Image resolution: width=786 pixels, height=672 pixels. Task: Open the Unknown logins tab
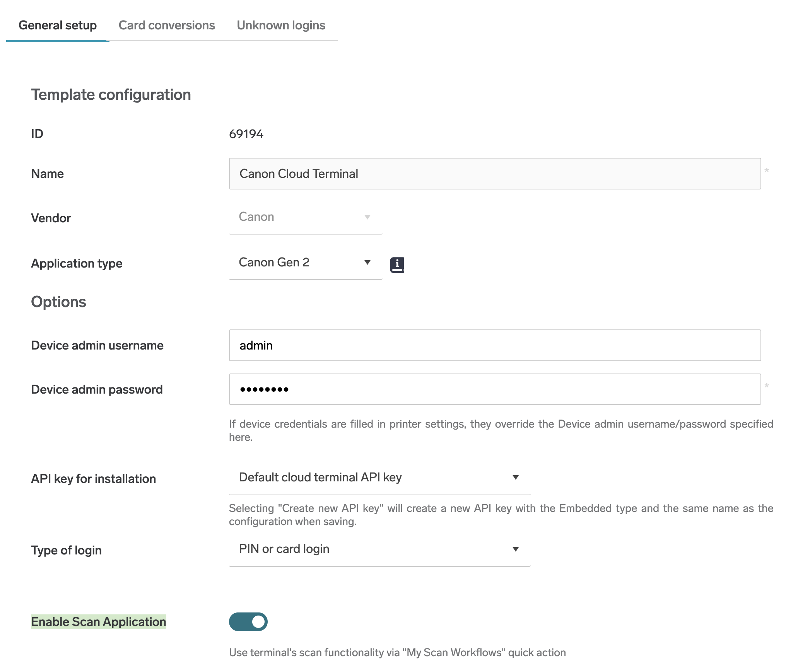click(281, 25)
